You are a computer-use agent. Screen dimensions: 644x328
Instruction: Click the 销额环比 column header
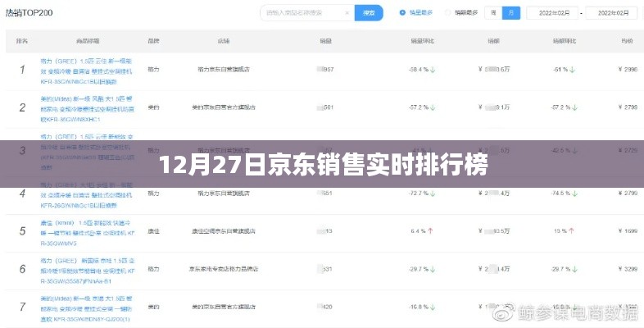[565, 41]
